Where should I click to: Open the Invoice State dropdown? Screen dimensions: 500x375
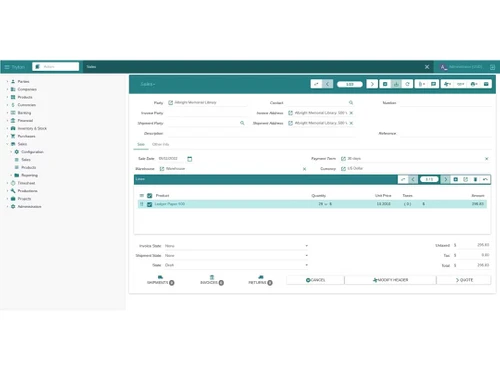[236, 246]
